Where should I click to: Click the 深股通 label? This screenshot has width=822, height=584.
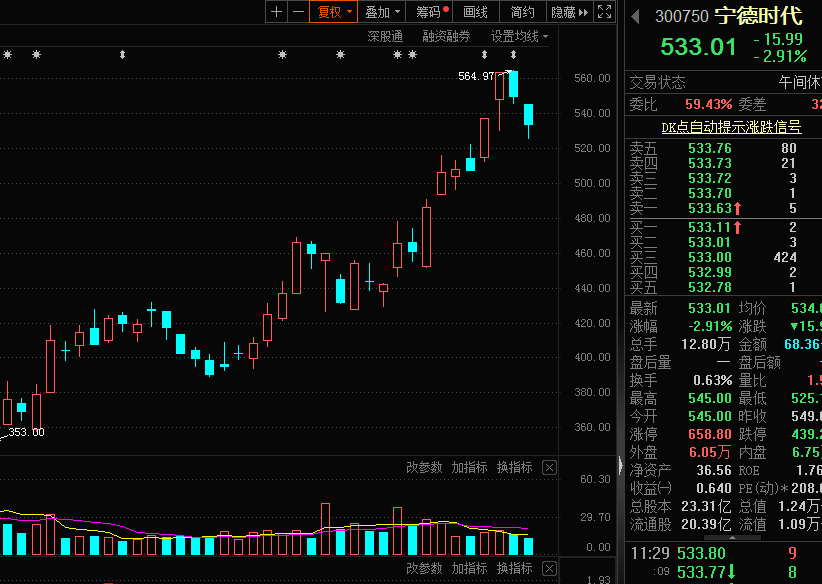click(x=384, y=36)
